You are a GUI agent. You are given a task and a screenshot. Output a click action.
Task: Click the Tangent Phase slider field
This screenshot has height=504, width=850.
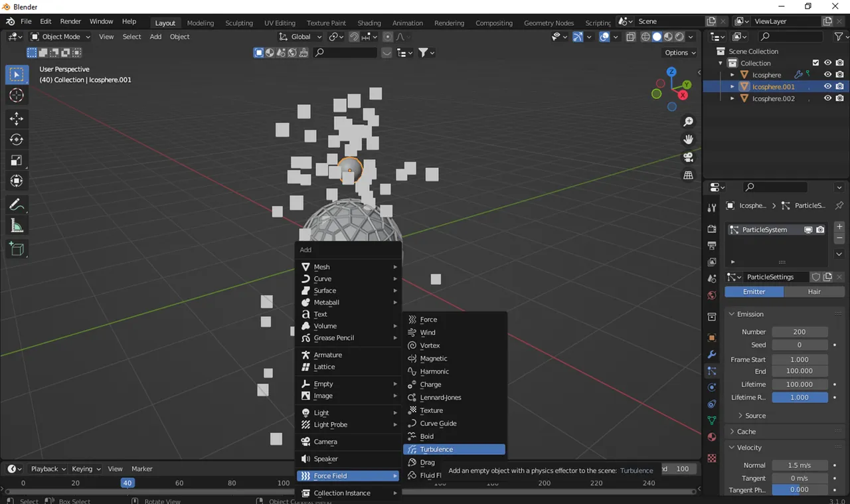[800, 489]
